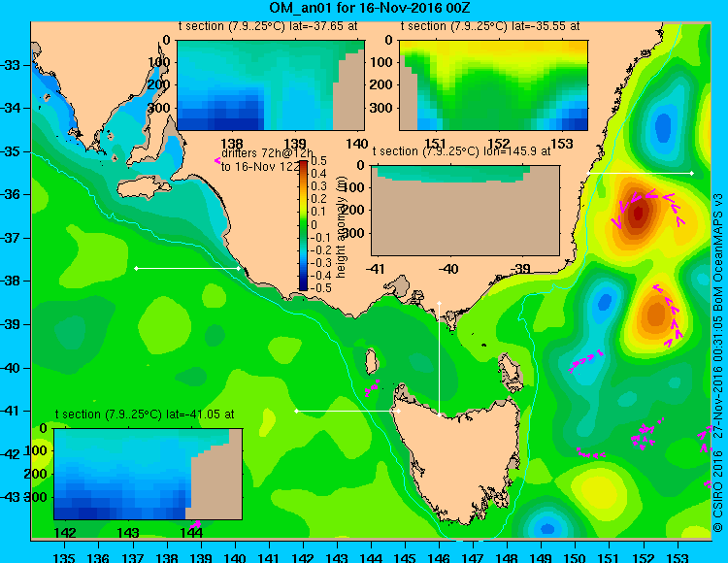
Task: Click the 'height anomaly (m)' color bar label
Action: [x=341, y=225]
